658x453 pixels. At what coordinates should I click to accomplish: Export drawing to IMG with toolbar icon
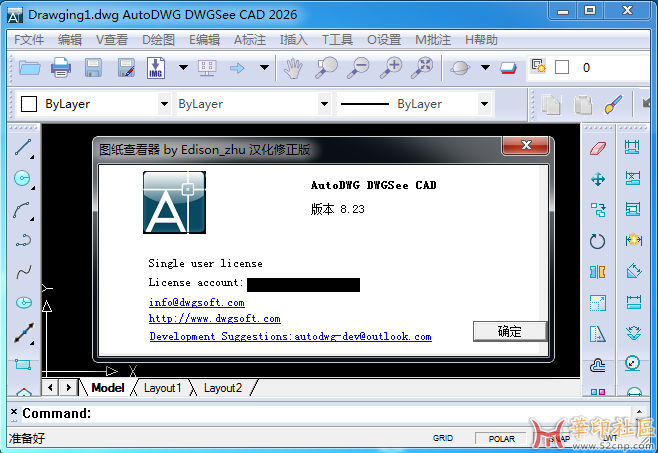click(x=156, y=68)
